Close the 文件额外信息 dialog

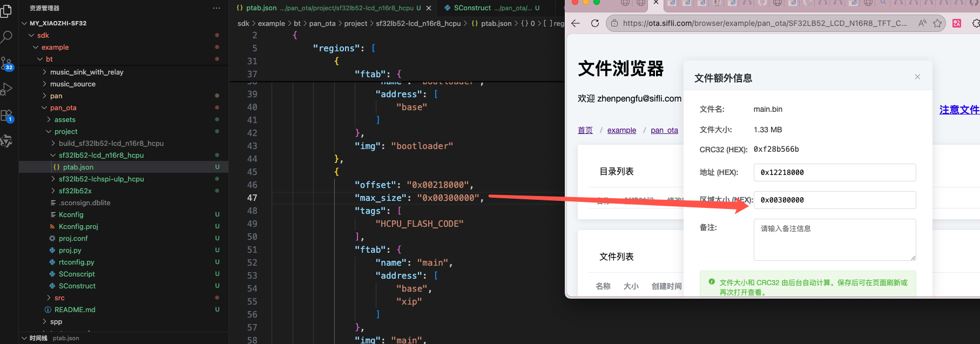(917, 77)
